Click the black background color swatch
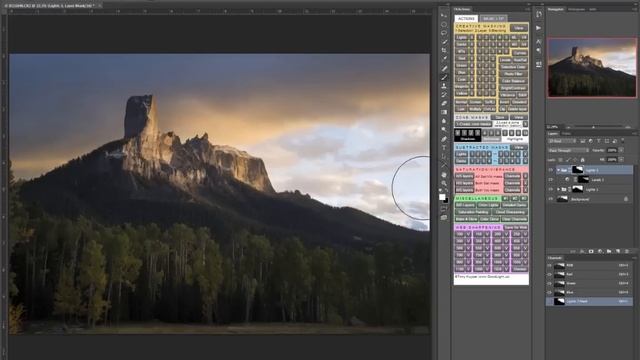 click(446, 200)
